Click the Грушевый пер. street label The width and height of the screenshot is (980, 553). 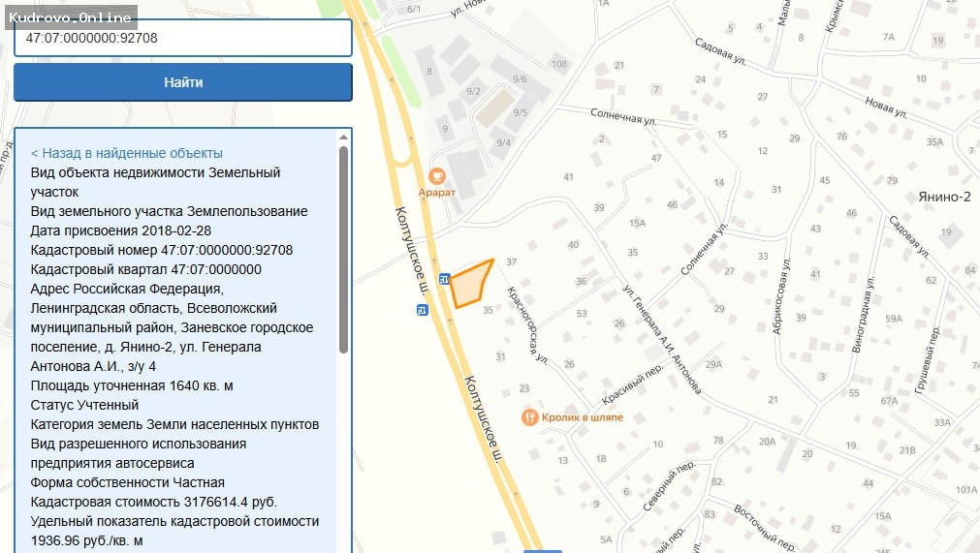[928, 359]
